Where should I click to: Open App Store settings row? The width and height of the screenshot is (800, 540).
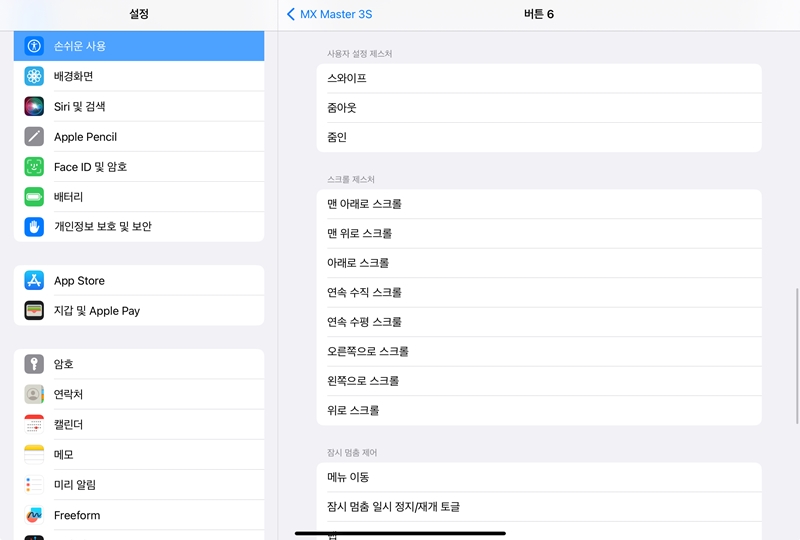139,280
